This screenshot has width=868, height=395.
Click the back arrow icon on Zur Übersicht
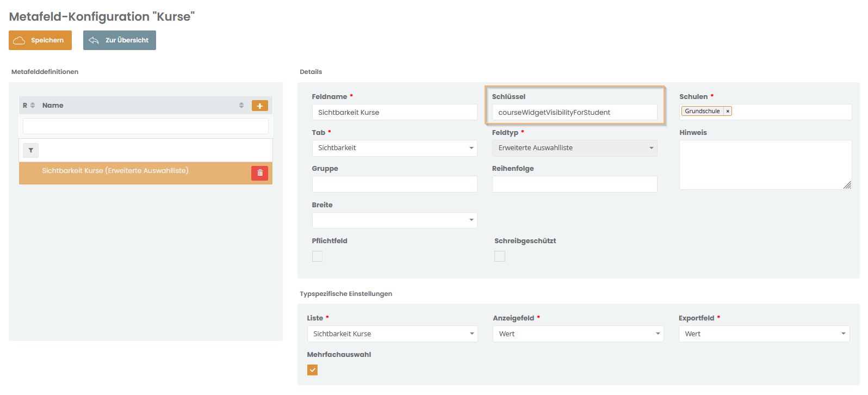coord(94,40)
